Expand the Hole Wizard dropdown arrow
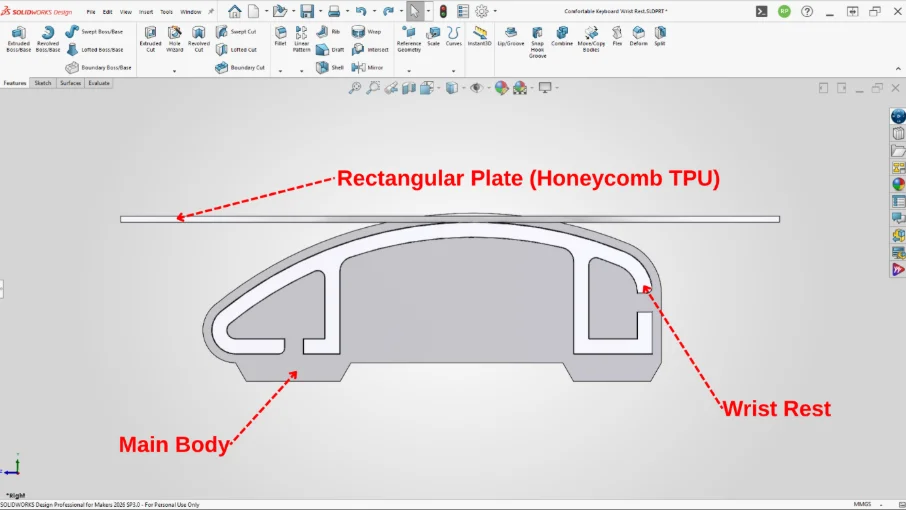Viewport: 906px width, 510px height. (x=174, y=71)
